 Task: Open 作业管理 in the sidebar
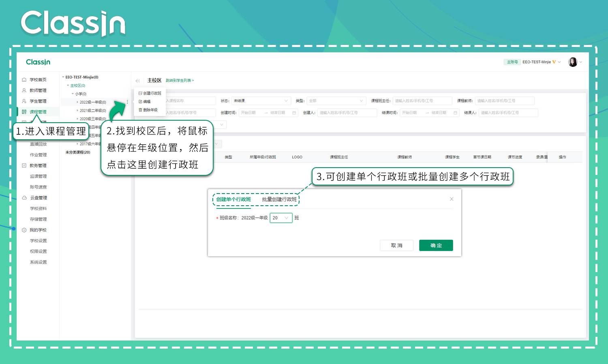[39, 155]
